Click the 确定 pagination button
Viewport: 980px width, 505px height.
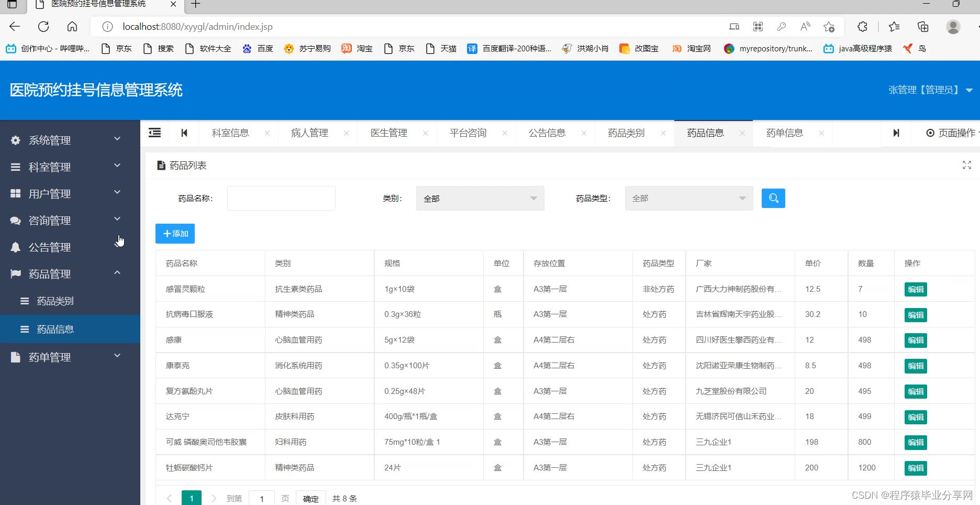point(311,498)
